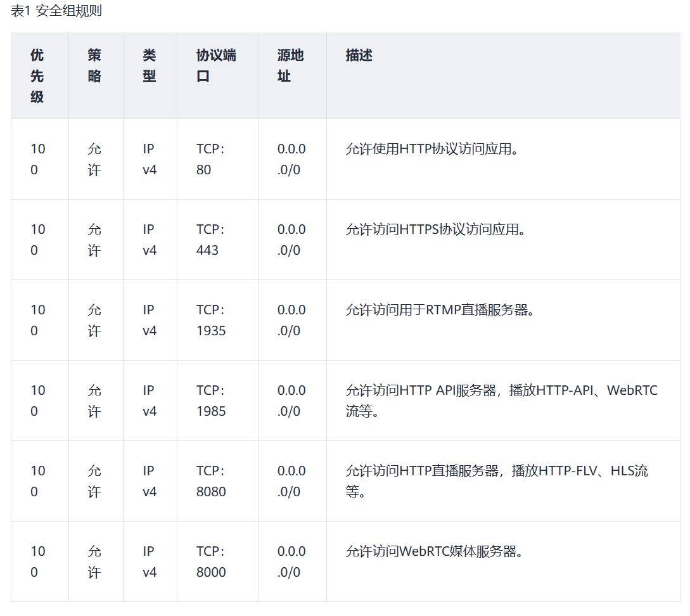
Task: Select the 协议端口 column header
Action: (215, 66)
